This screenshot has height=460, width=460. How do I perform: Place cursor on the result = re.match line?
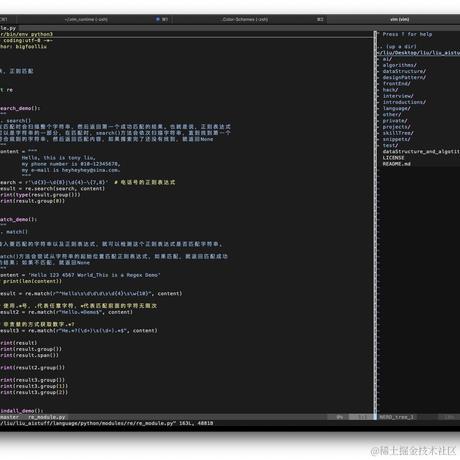pyautogui.click(x=91, y=294)
